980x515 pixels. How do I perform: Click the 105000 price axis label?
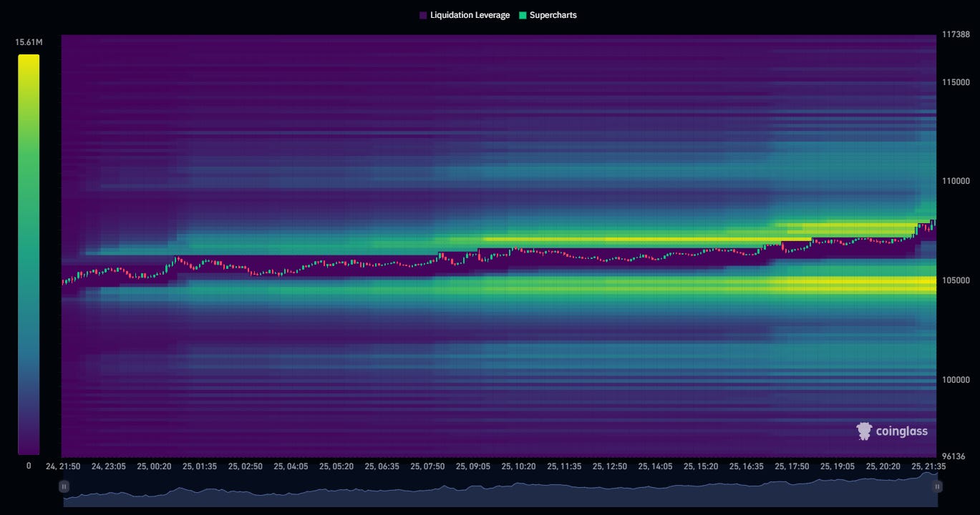pos(956,280)
